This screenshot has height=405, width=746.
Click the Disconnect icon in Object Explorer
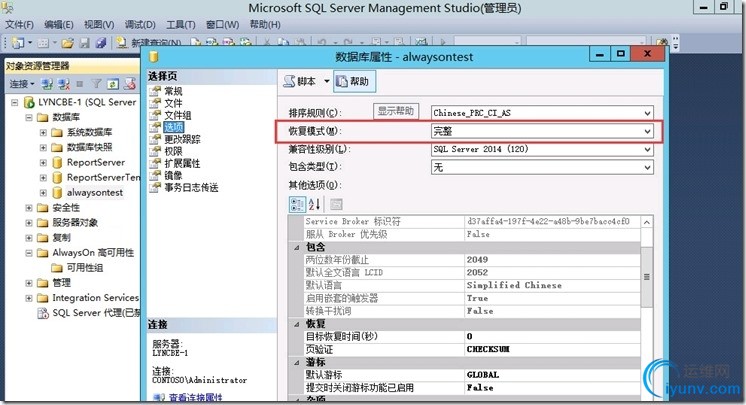pos(63,84)
